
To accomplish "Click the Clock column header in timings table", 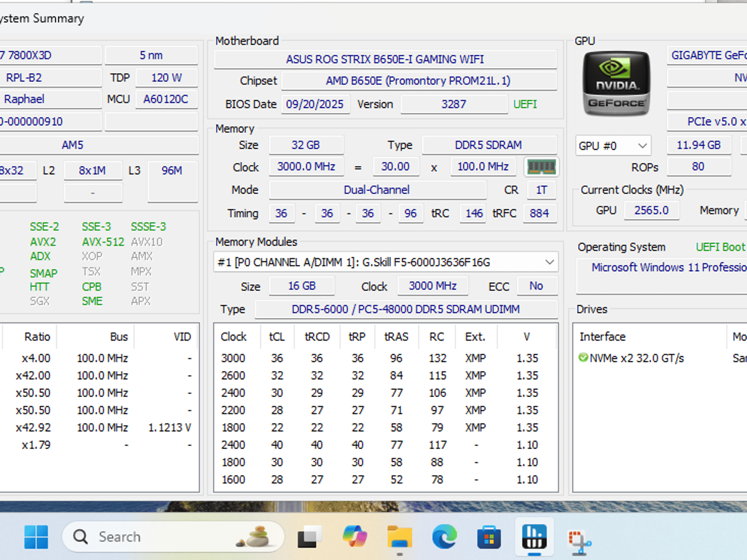I will [234, 337].
